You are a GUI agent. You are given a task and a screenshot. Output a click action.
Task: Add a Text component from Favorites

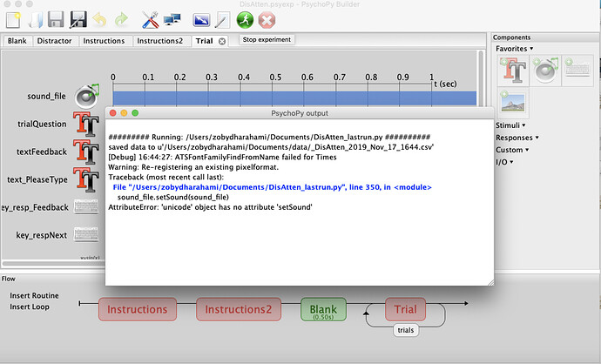513,71
